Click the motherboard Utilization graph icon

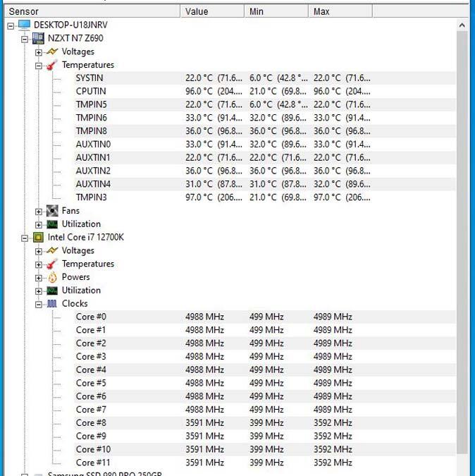(x=52, y=224)
